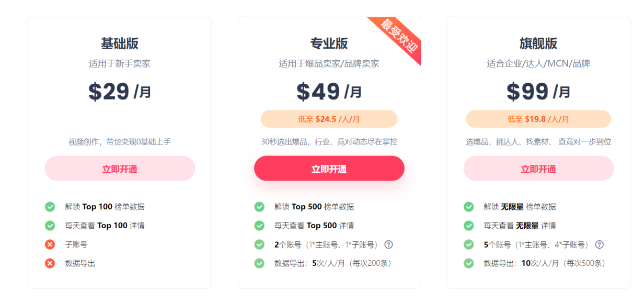Click the 低至 $24.5 /人/月 price badge

click(x=329, y=119)
